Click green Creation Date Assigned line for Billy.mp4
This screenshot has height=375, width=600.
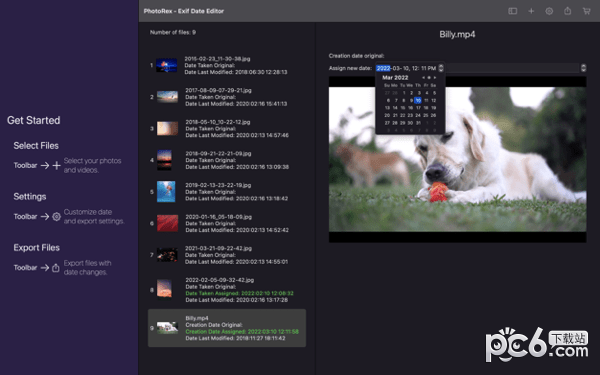click(242, 331)
